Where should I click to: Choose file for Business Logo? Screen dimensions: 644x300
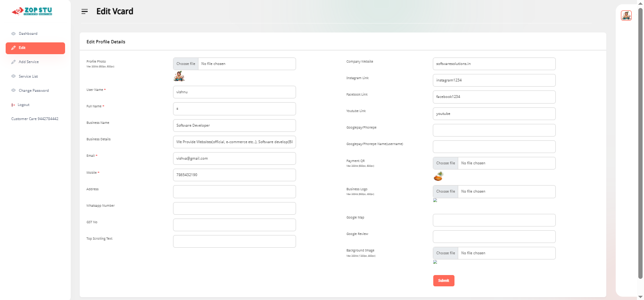[446, 192]
